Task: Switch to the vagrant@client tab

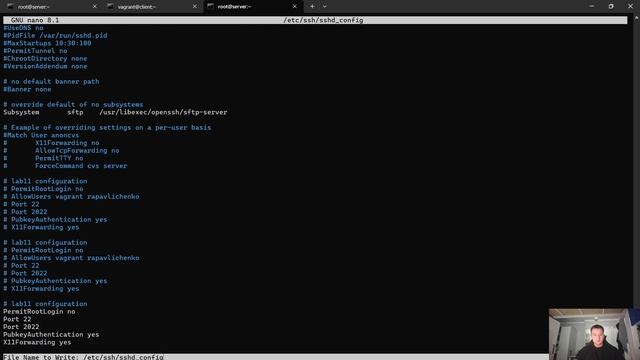Action: (x=152, y=7)
